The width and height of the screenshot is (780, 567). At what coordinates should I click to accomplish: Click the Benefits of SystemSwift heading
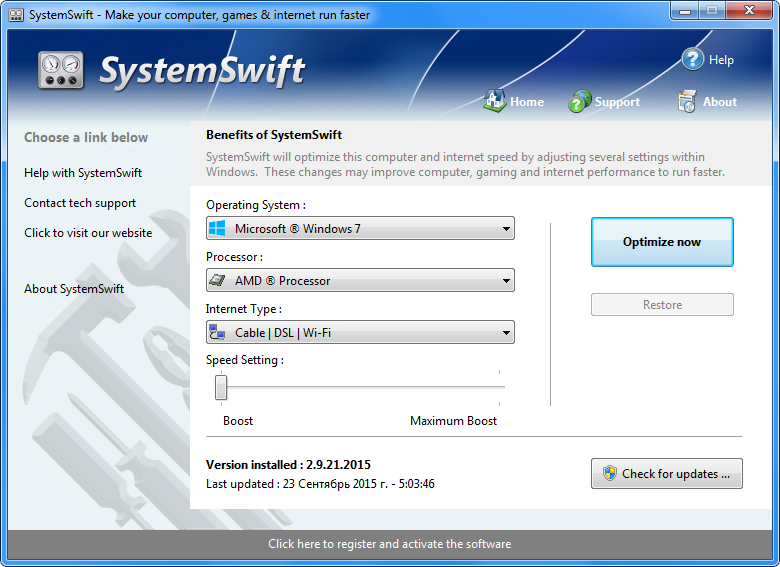pos(274,135)
